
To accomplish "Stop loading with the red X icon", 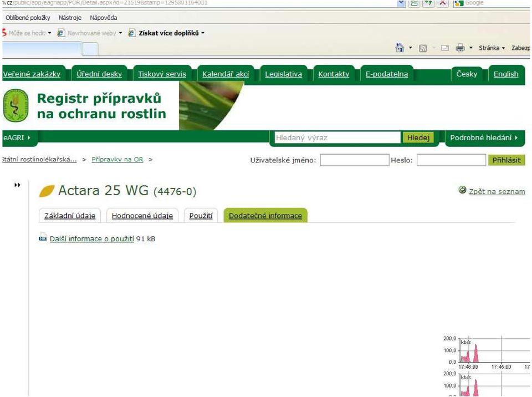I will 443,3.
